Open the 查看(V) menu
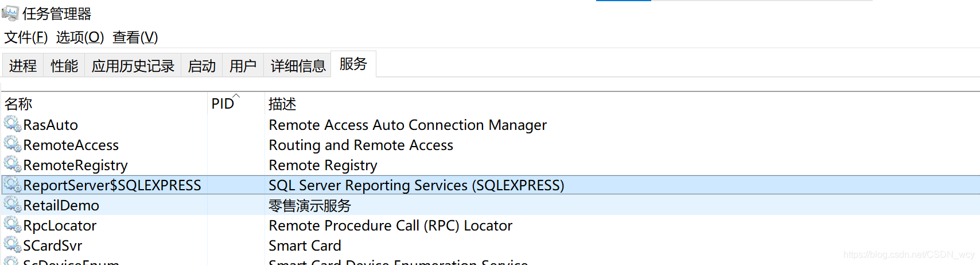The image size is (980, 265). point(135,37)
